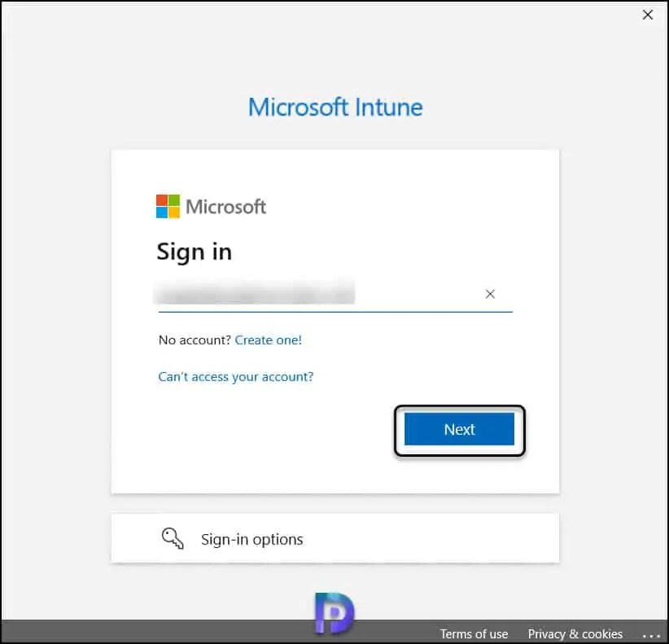Click "Can't access your account?"
Screen dimensions: 669x644
[236, 376]
